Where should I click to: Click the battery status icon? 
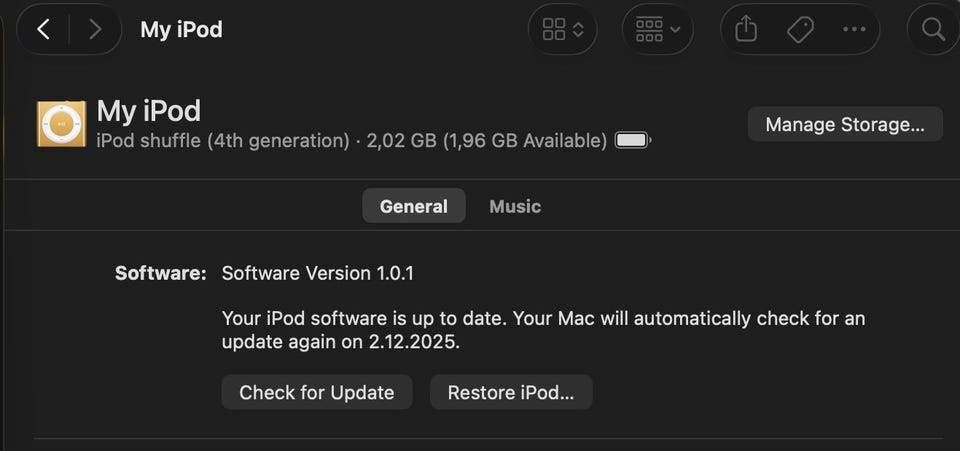tap(632, 141)
